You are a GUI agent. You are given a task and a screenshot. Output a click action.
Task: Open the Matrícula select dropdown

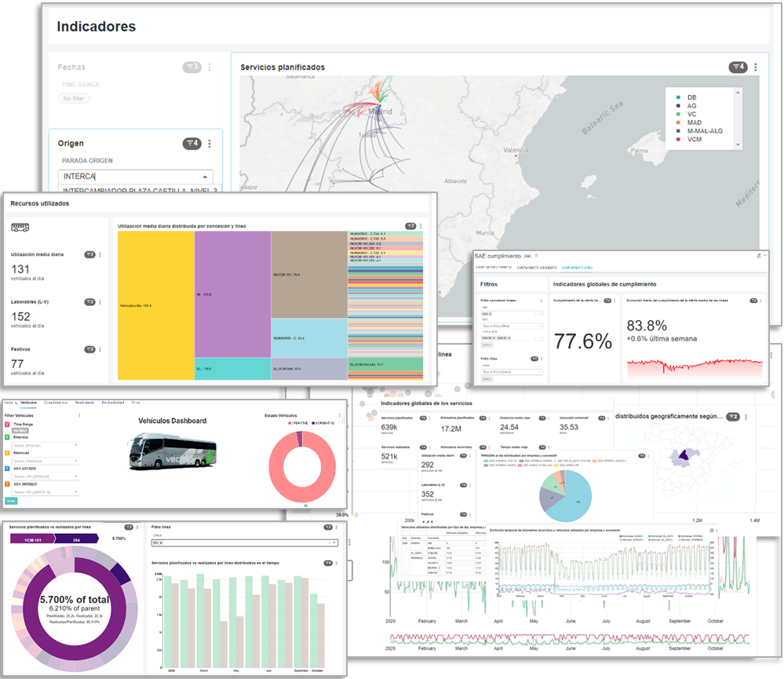pyautogui.click(x=45, y=461)
